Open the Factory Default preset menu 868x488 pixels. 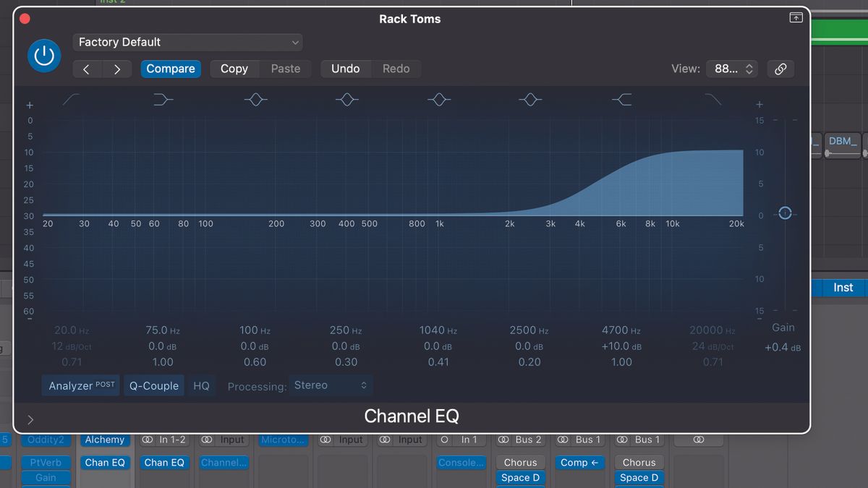point(187,42)
